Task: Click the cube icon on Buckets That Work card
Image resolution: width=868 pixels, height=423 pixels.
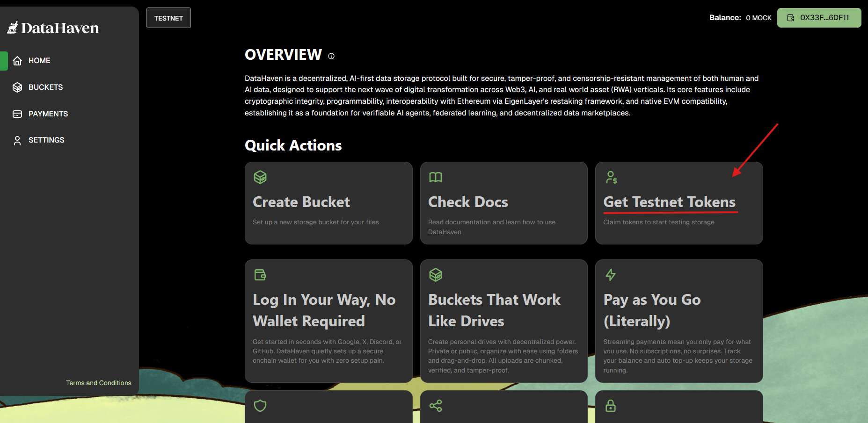Action: (436, 275)
